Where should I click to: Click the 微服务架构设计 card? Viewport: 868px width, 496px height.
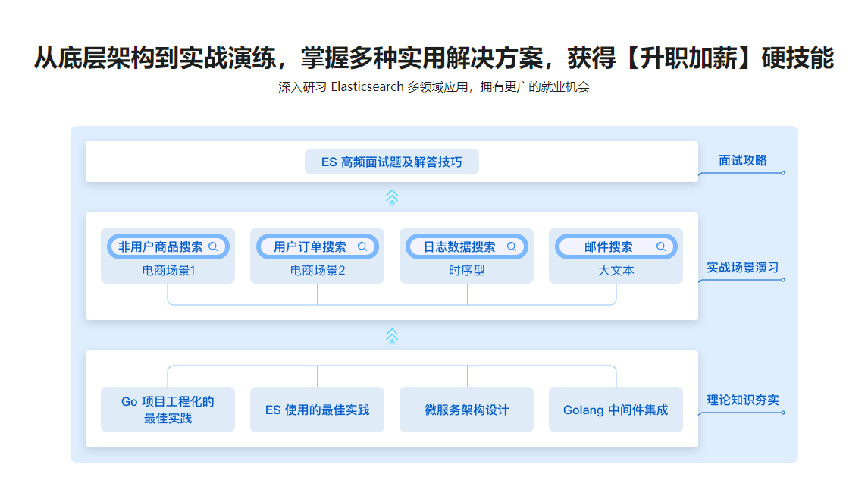[466, 410]
